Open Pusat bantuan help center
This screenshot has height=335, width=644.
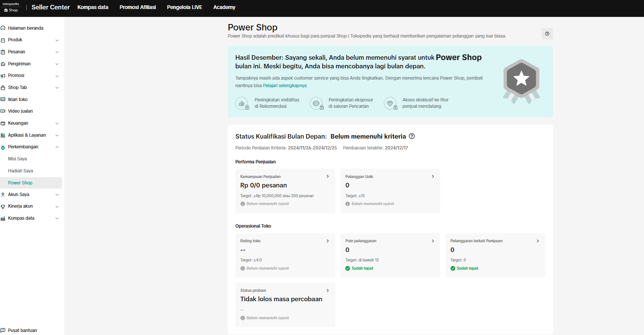click(22, 330)
